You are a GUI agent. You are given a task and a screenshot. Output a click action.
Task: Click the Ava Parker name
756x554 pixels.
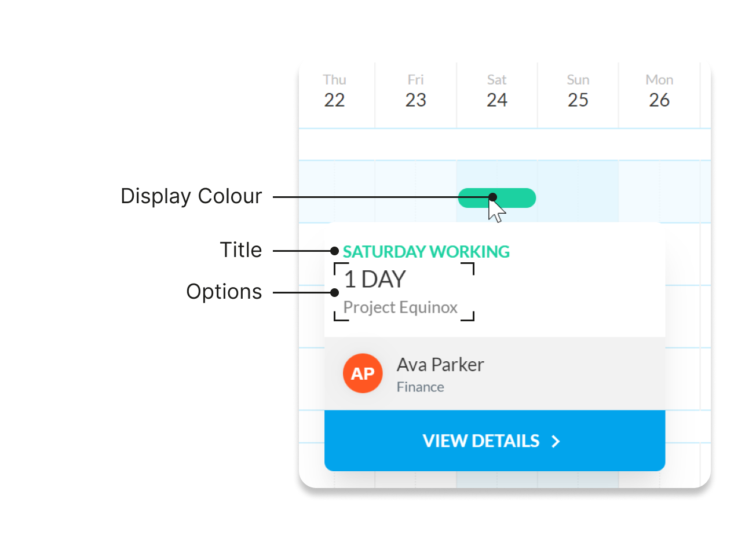click(440, 365)
